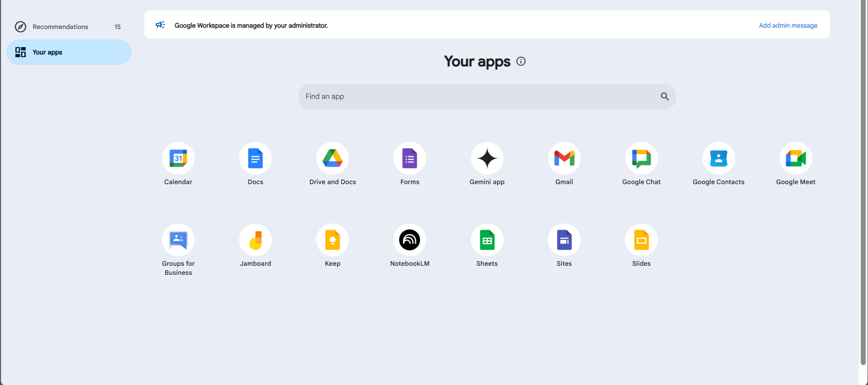868x385 pixels.
Task: Open the Calendar app icon
Action: pos(178,158)
